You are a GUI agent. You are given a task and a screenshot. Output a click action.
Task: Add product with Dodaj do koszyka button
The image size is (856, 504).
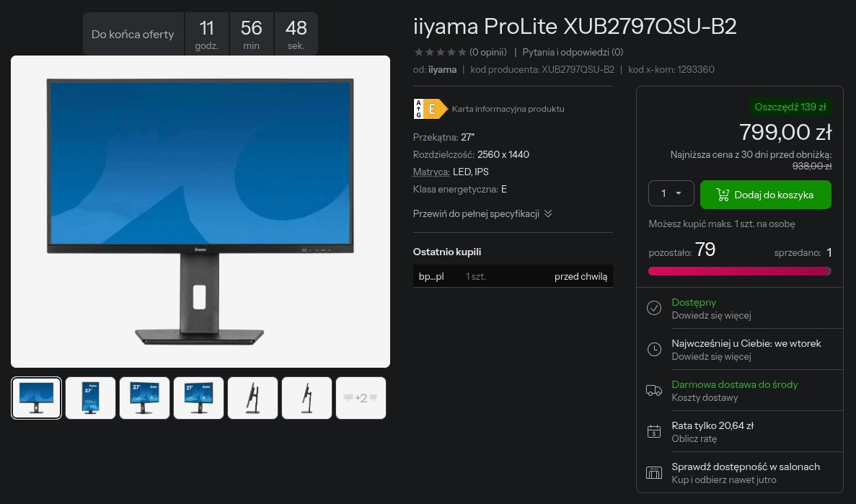pyautogui.click(x=765, y=195)
